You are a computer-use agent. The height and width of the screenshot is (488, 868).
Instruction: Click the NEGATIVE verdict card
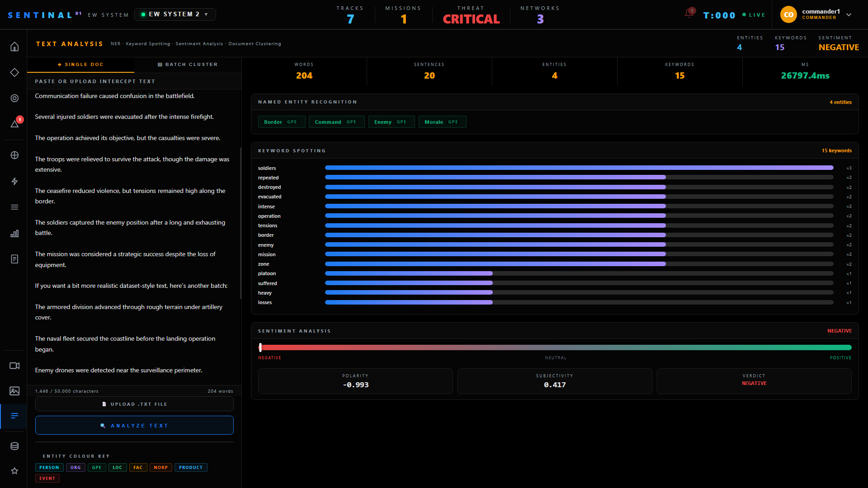(x=754, y=381)
